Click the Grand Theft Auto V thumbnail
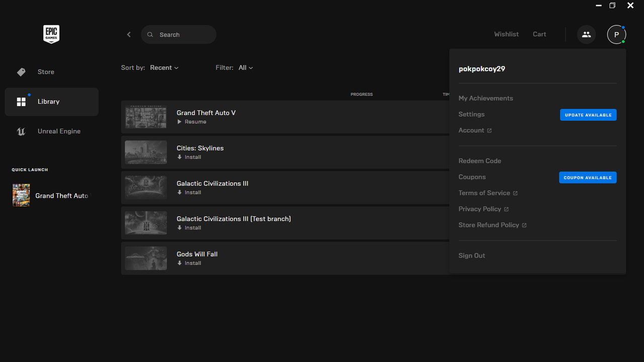This screenshot has width=644, height=362. (146, 117)
